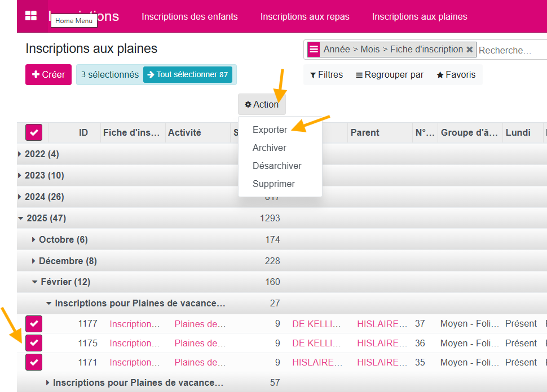Choose Supprimer from Action menu
Viewport: 547px width, 392px height.
pos(273,184)
